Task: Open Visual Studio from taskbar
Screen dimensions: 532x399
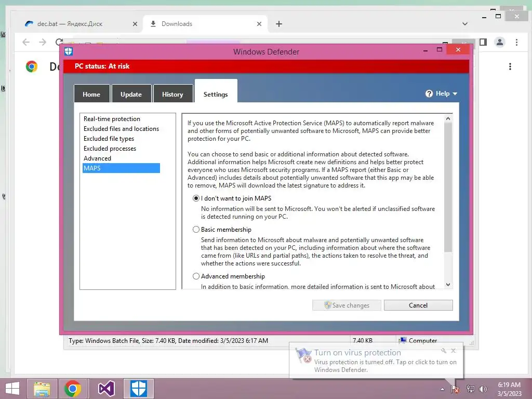Action: coord(106,389)
